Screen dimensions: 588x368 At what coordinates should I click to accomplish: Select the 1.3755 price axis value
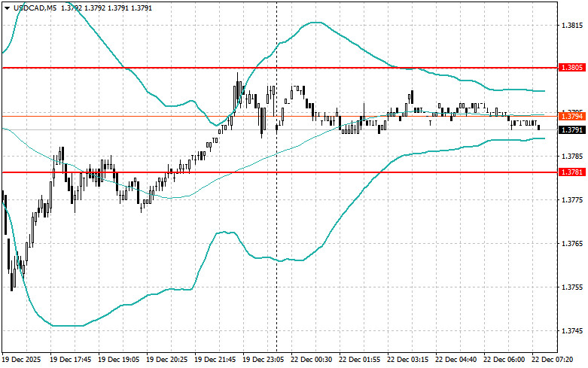coord(572,287)
